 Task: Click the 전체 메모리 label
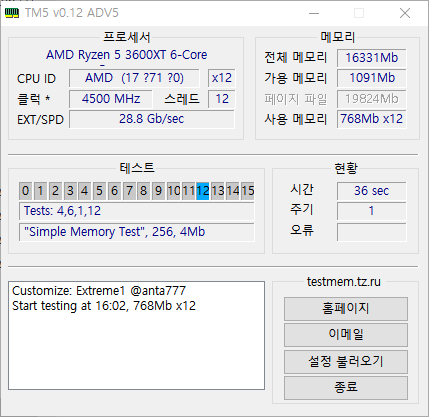296,58
